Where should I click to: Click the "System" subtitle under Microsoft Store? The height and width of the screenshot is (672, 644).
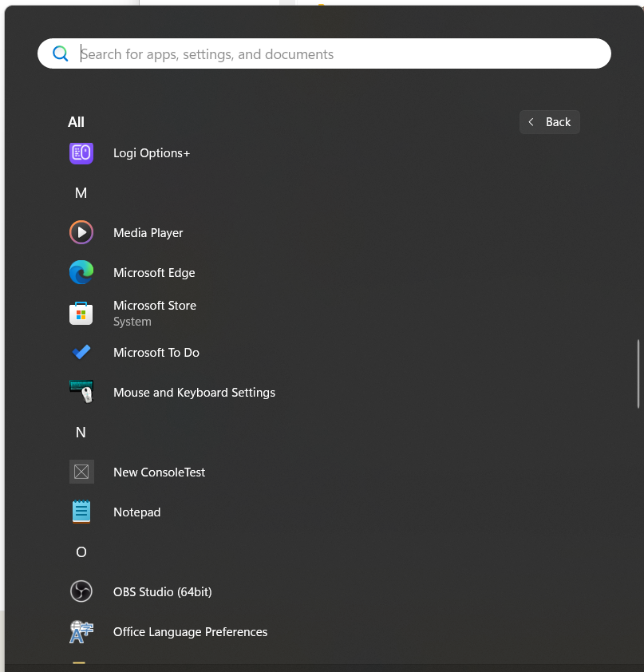(x=132, y=322)
